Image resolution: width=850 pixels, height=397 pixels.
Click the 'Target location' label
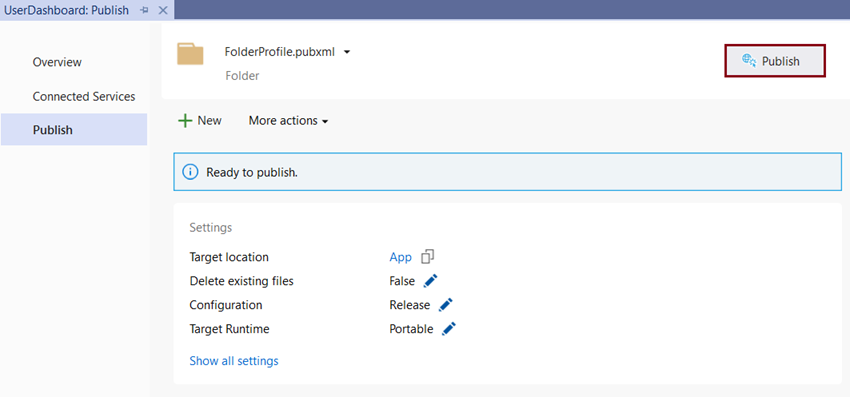229,257
